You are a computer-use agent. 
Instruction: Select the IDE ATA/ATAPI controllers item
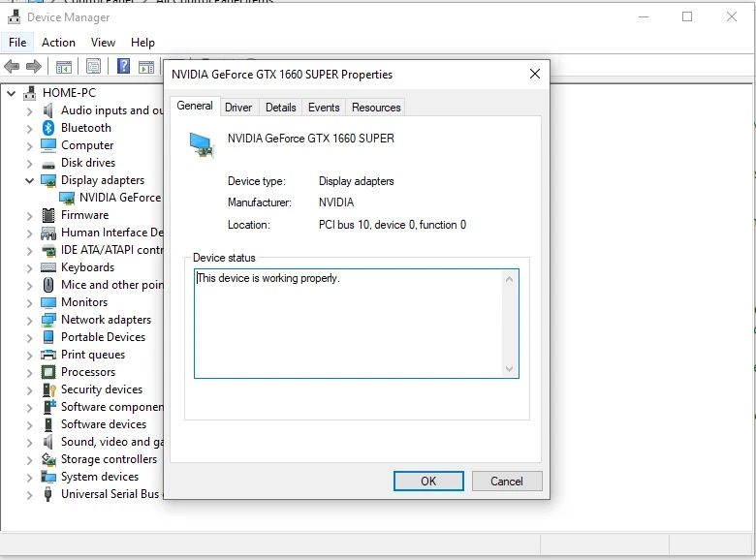[111, 250]
